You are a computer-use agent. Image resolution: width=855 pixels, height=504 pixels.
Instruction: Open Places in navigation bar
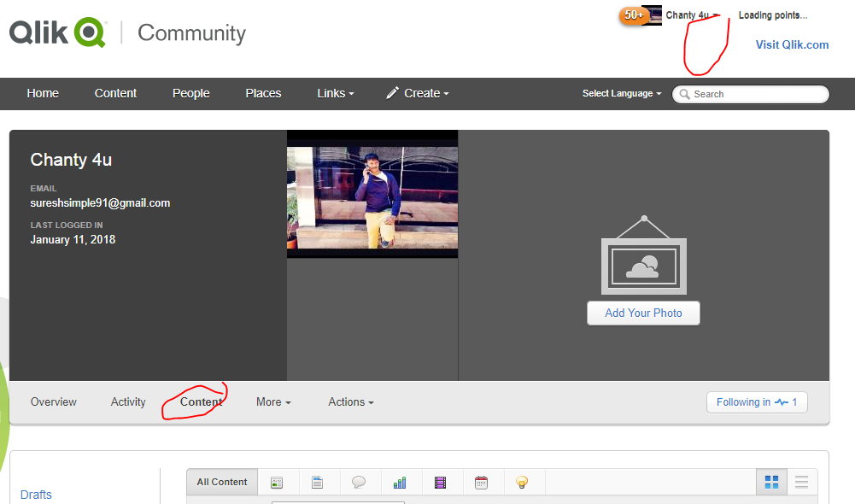click(263, 93)
